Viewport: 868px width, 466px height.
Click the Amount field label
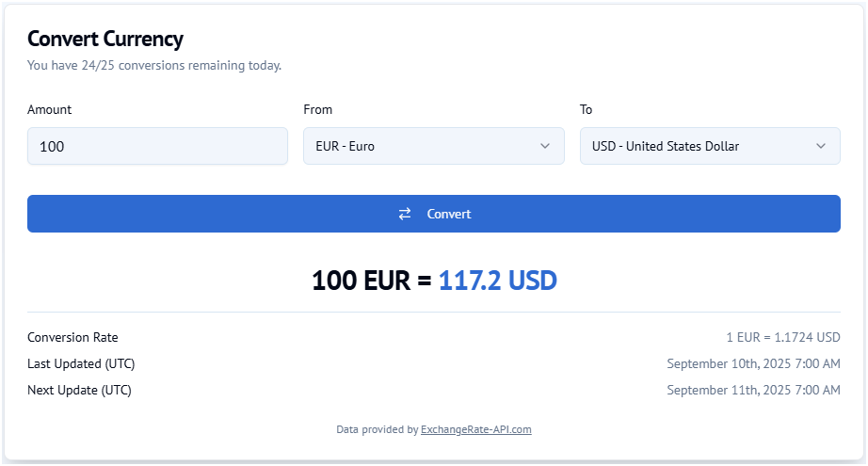pos(50,109)
